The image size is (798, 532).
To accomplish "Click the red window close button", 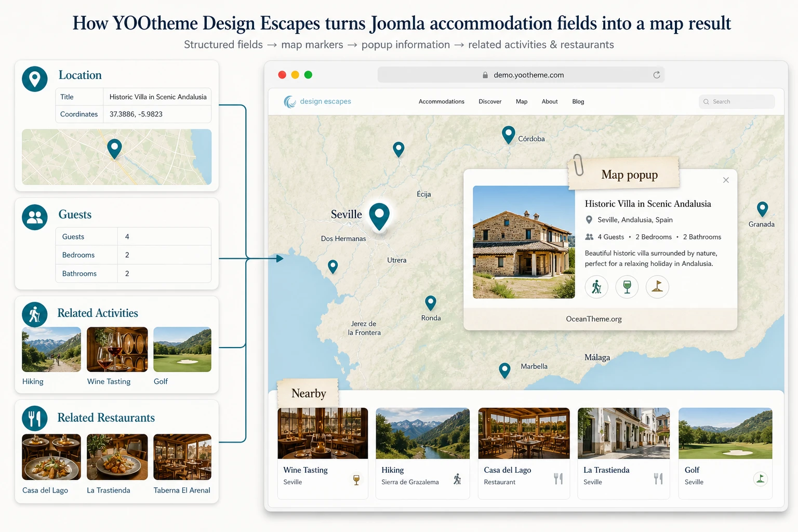I will pos(282,75).
